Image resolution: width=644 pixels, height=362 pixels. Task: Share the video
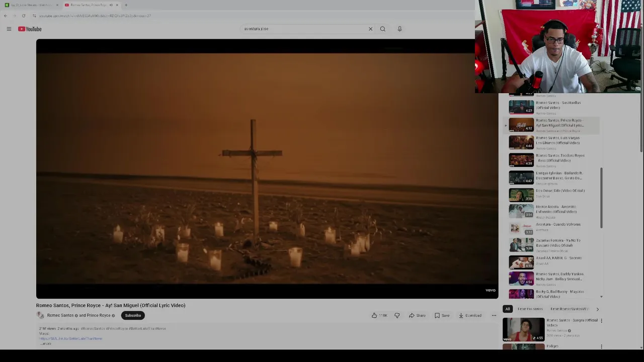417,315
